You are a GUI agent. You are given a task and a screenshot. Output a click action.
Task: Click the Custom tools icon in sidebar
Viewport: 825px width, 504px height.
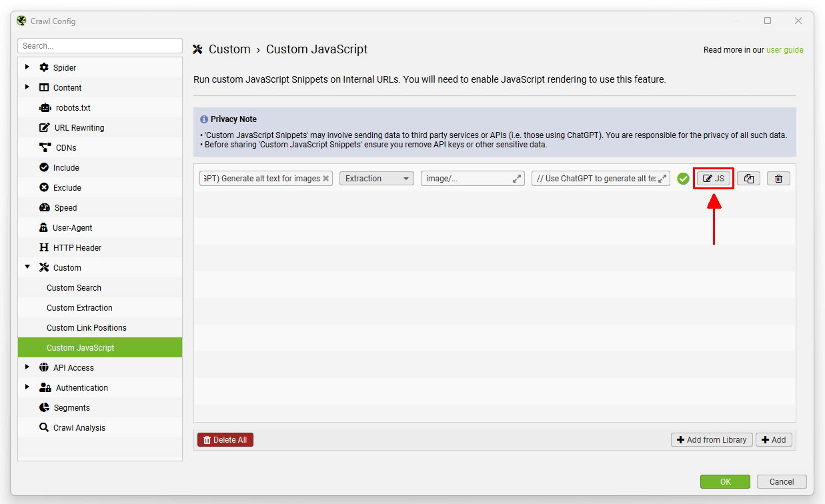coord(44,267)
